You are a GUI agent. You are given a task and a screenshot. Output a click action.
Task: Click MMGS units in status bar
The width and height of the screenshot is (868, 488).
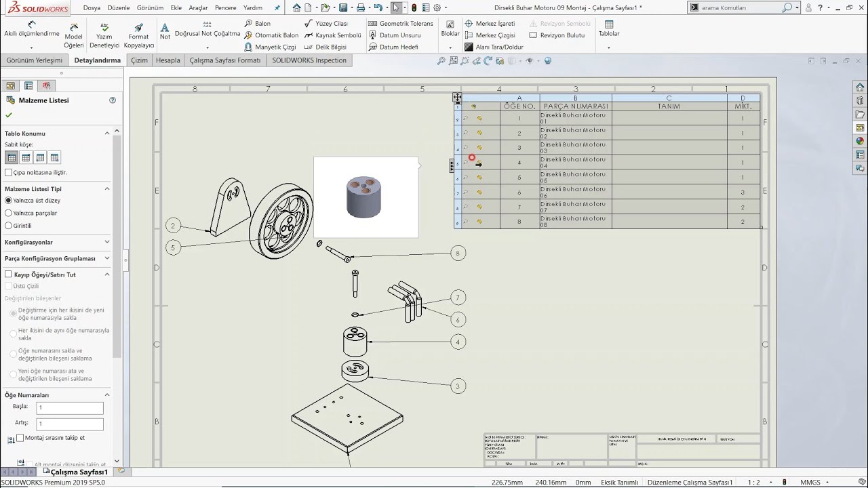tap(810, 483)
